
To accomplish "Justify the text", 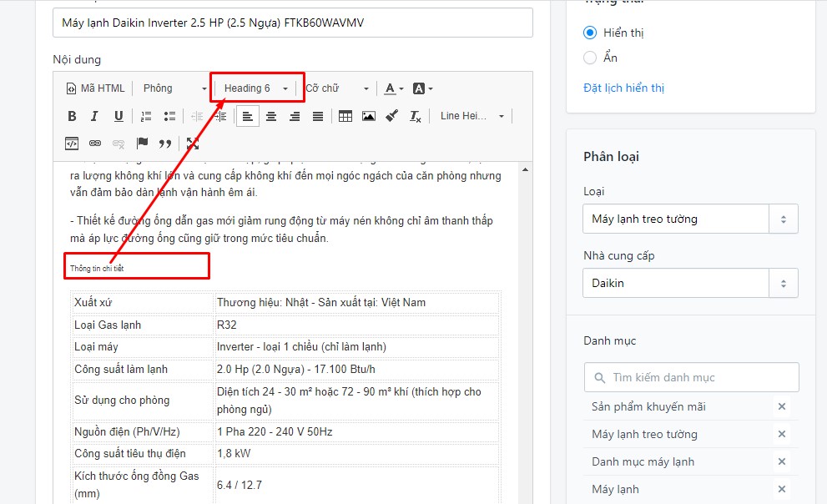I will click(x=317, y=116).
